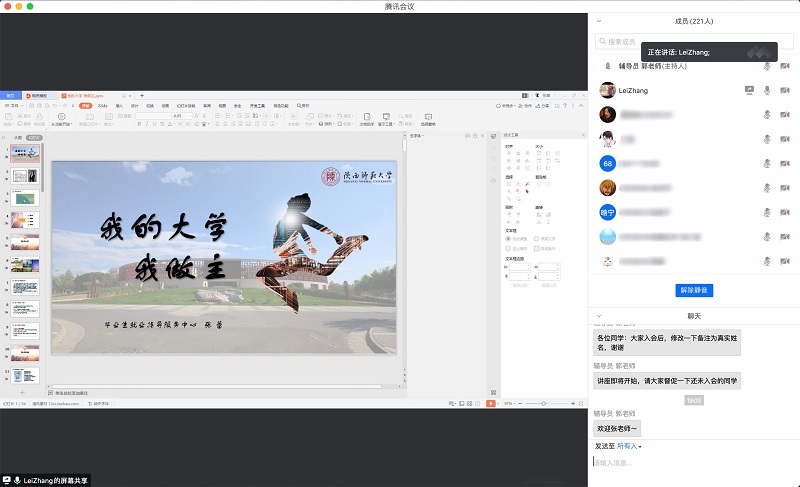Click the 解除静音 unmute button
The image size is (800, 487).
click(694, 290)
